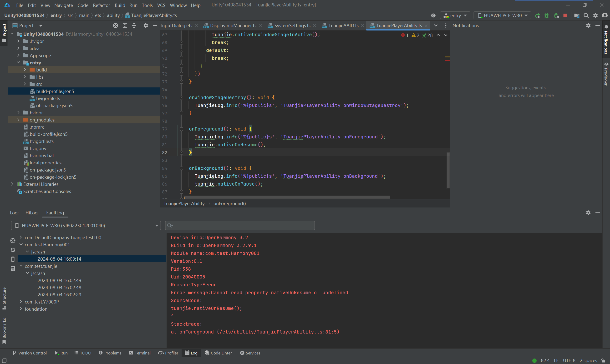Open the Terminal tool window button
The image size is (610, 364).
tap(140, 353)
